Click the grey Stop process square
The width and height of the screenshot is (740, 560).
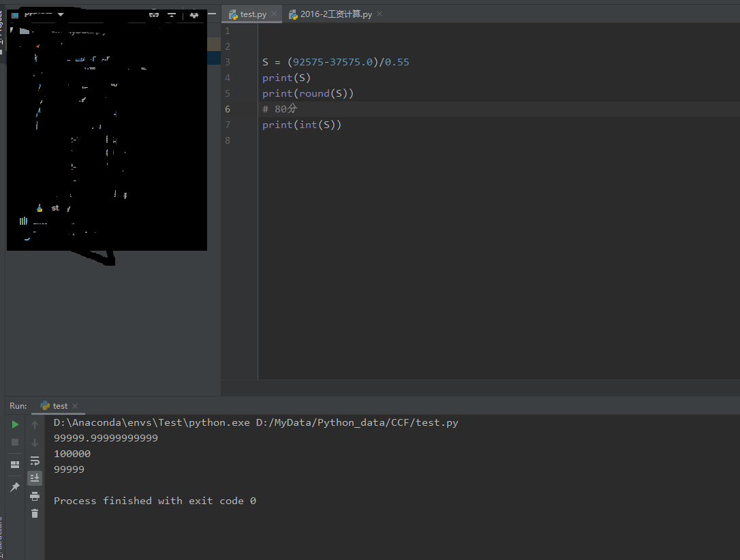tap(15, 442)
